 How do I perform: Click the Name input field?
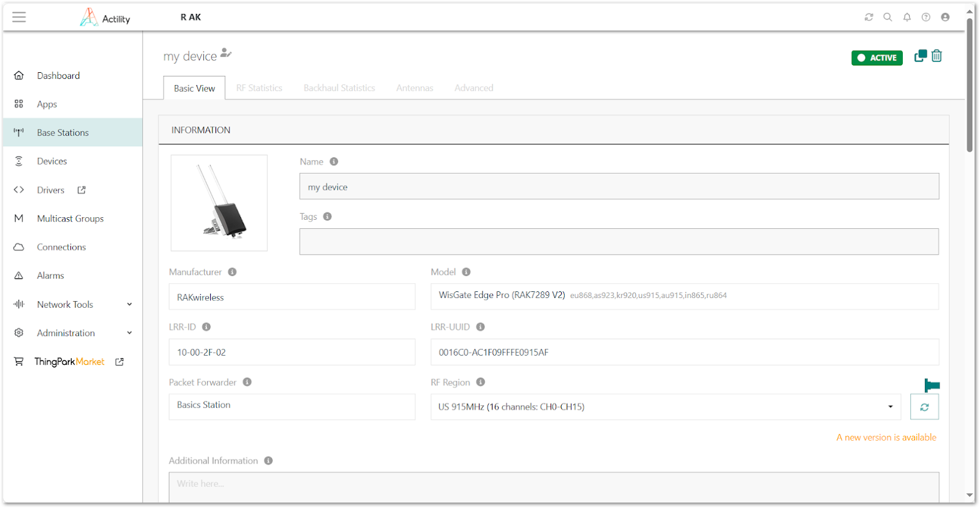619,187
